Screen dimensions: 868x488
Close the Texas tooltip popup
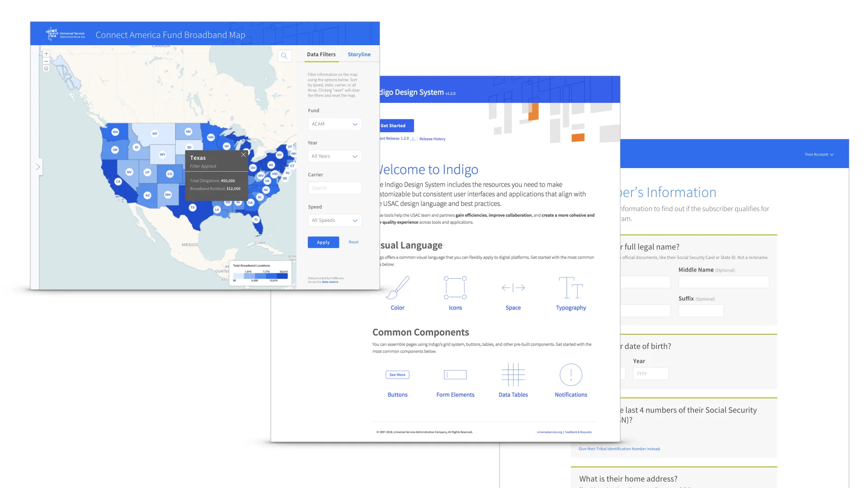[243, 155]
